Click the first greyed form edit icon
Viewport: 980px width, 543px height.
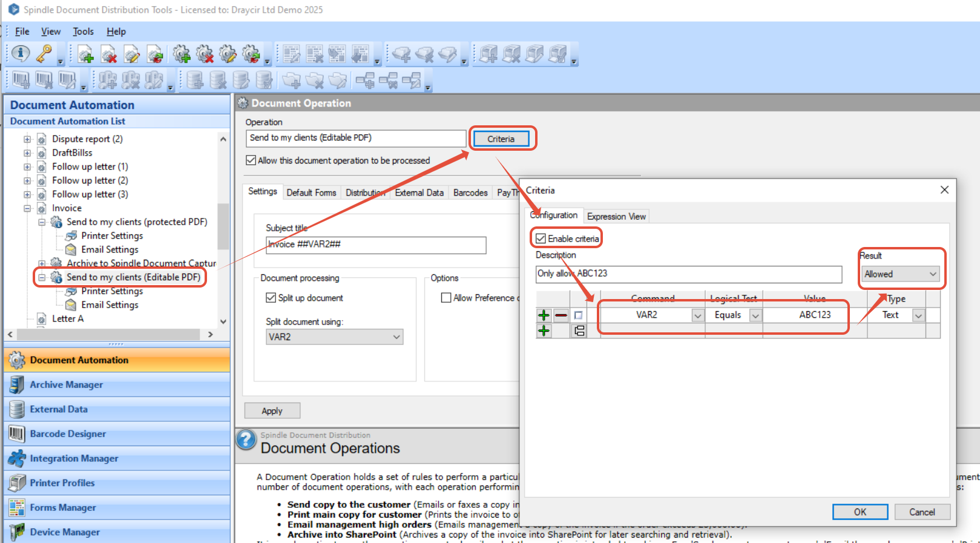point(292,54)
